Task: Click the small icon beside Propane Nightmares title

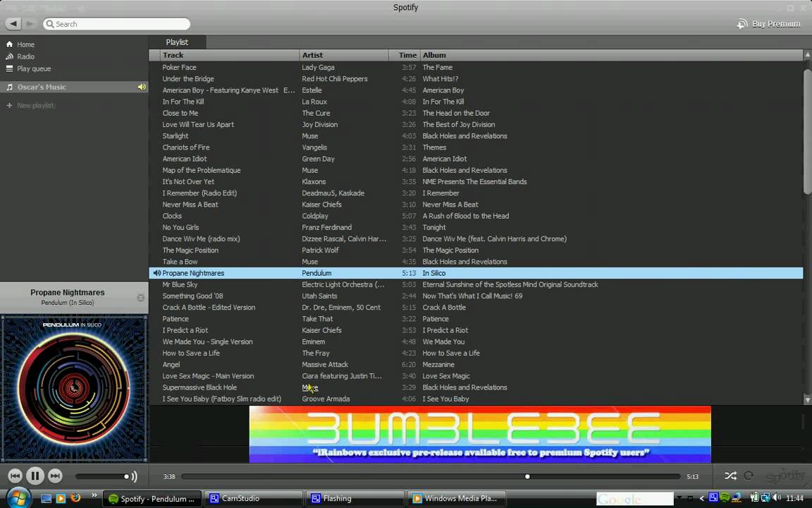Action: point(140,298)
